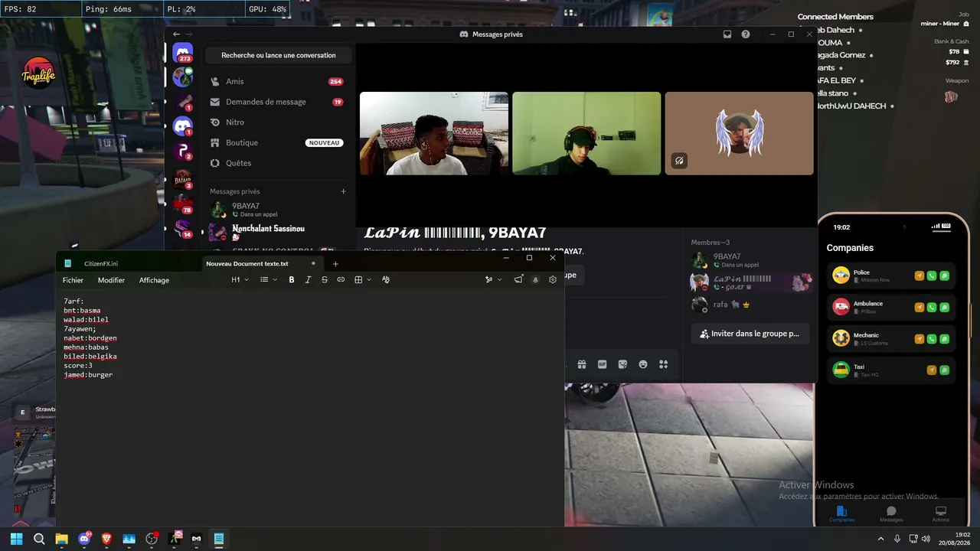Image resolution: width=980 pixels, height=551 pixels.
Task: Go back with Discord arrow
Action: tap(176, 34)
